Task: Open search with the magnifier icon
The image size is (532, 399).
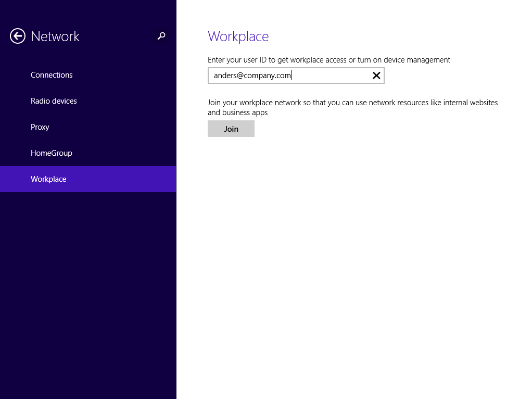Action: (161, 36)
